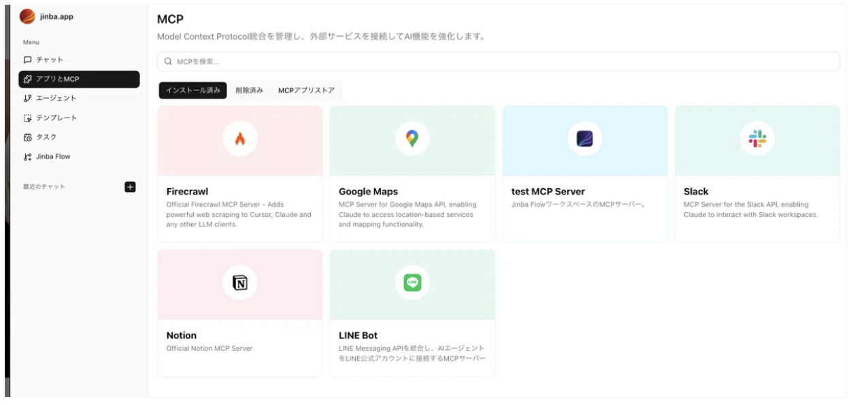Screen dimensions: 868x405
Task: Click the Model Context Protocol subtitle text
Action: 321,37
